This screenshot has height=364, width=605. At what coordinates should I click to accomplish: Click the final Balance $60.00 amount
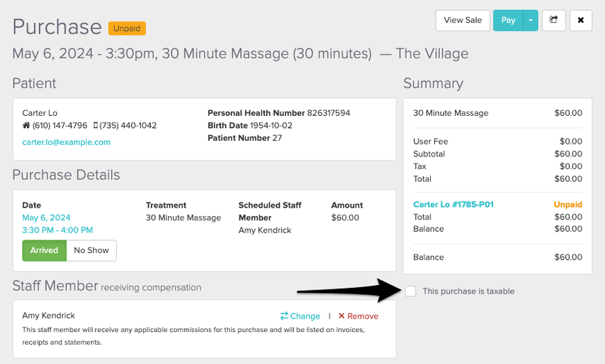(x=569, y=257)
